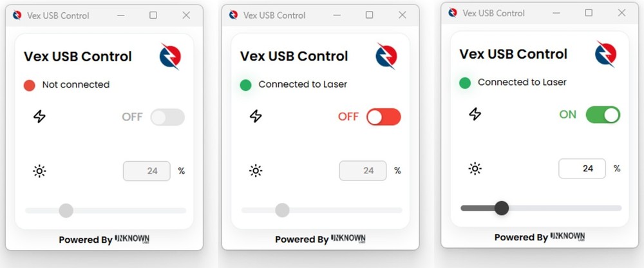
Task: Click the brightness sun icon in Not connected window
Action: [39, 171]
